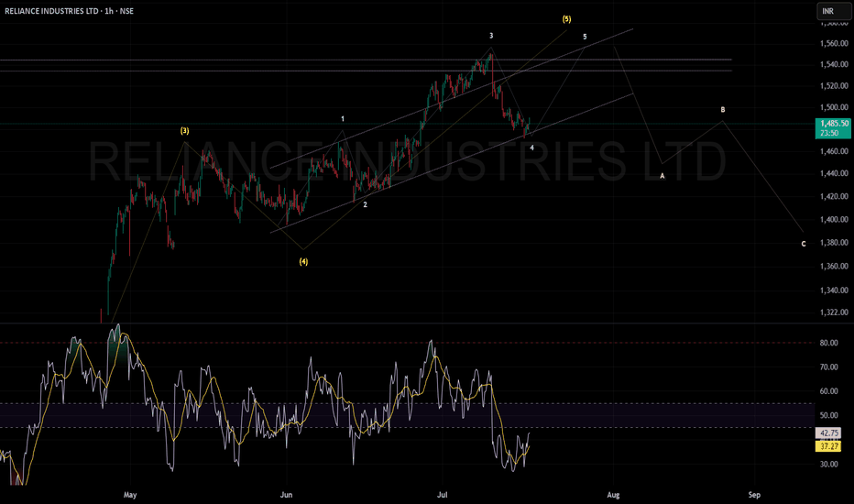Click the corrective wave C label
Image resolution: width=854 pixels, height=504 pixels.
[x=804, y=244]
